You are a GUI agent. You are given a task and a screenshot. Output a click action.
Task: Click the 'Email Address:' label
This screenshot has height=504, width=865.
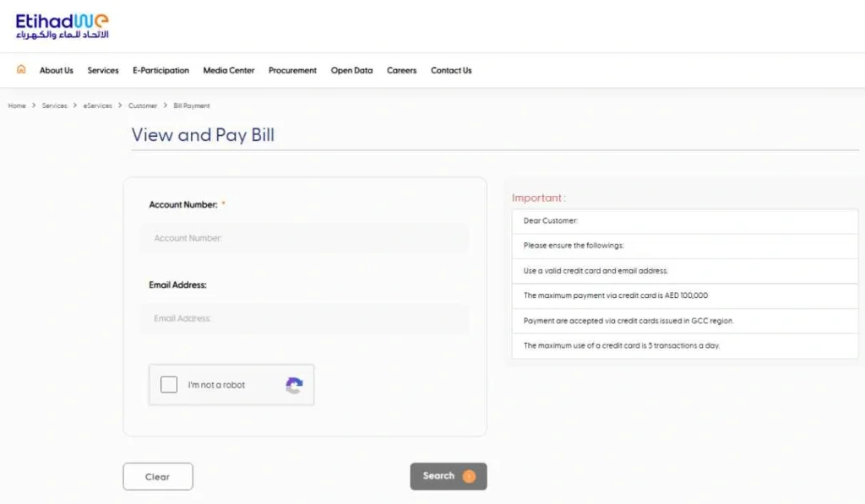pyautogui.click(x=177, y=285)
